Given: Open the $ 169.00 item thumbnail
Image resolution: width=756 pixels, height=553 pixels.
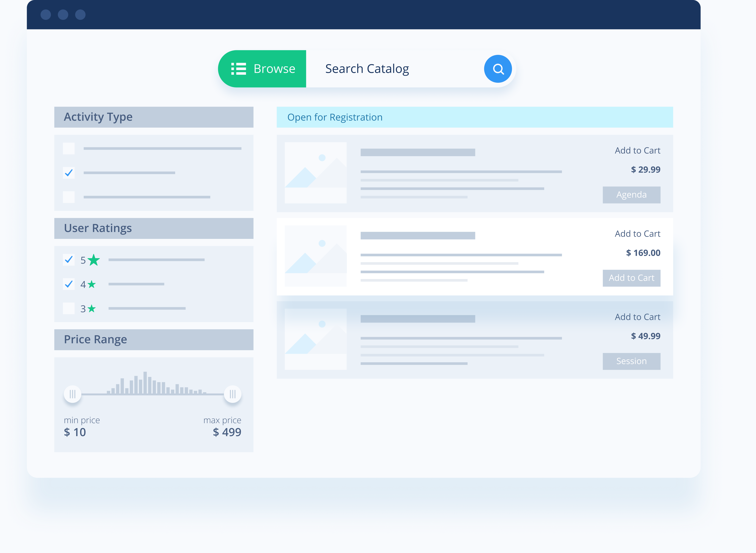Looking at the screenshot, I should (315, 256).
